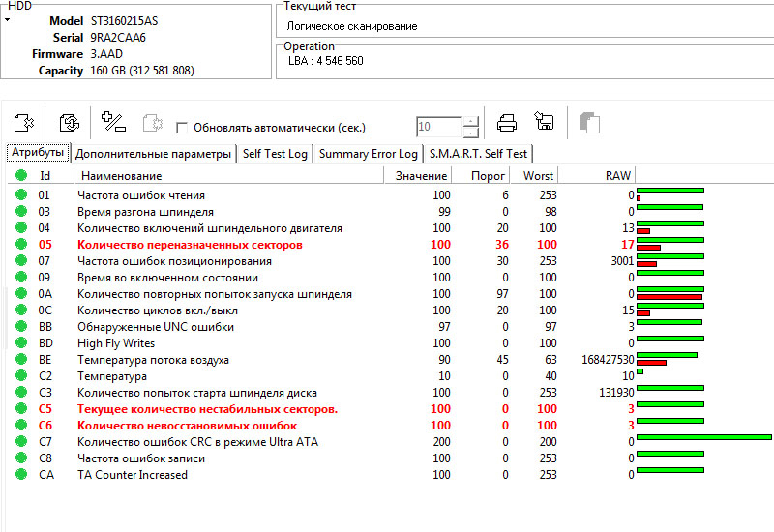This screenshot has width=774, height=532.
Task: Click the green status dot of row 09
Action: pyautogui.click(x=20, y=277)
